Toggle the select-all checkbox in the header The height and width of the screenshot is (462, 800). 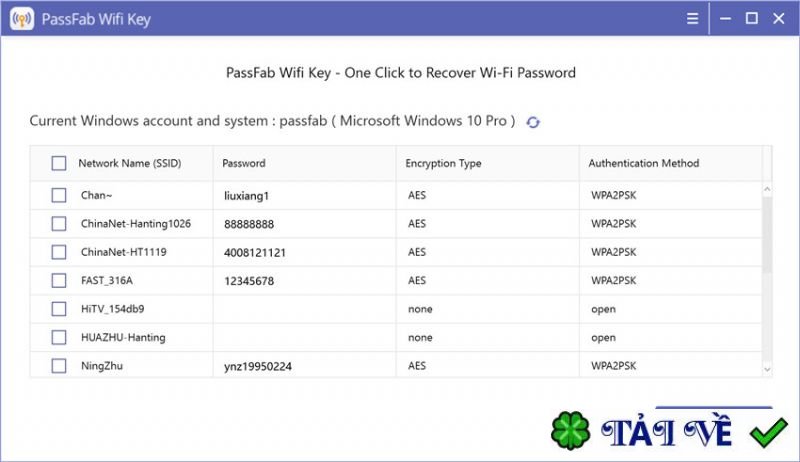(59, 163)
